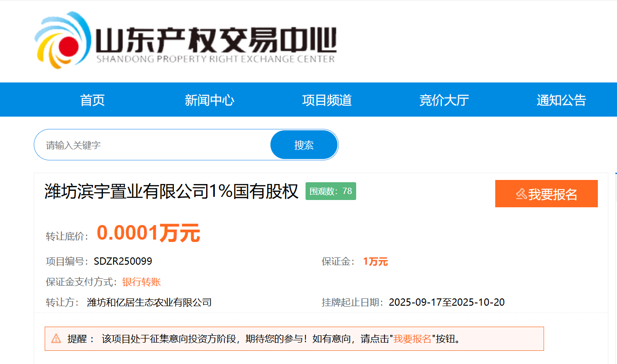Screen dimensions: 617x364
Task: Click the 我要报名 link in reminder
Action: coord(412,339)
